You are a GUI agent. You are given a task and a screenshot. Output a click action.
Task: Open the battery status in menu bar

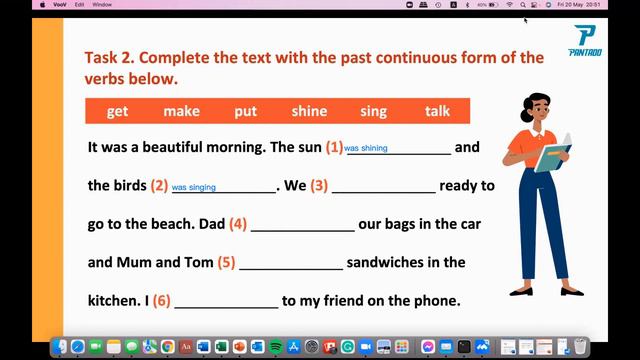click(488, 5)
